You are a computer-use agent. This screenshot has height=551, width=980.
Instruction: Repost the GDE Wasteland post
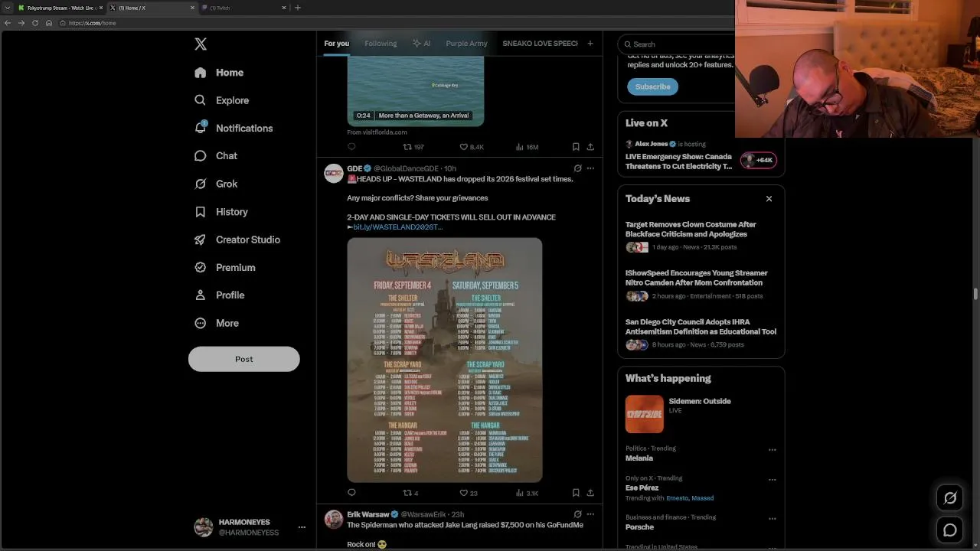[x=410, y=493]
